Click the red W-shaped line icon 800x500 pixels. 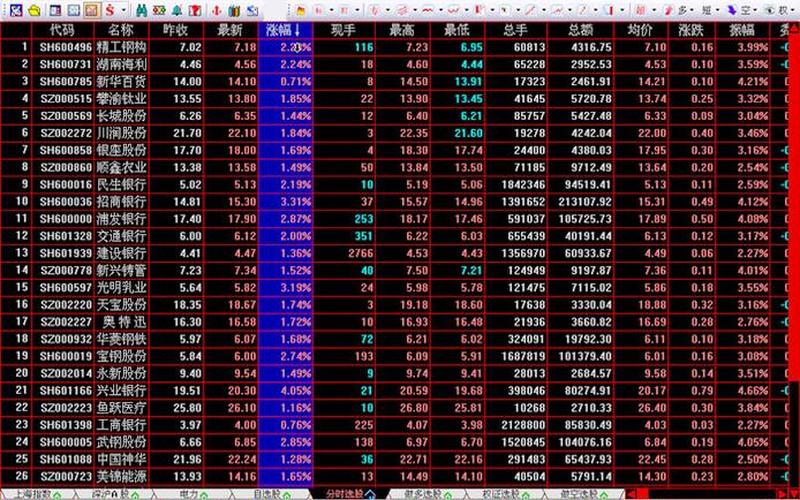[453, 10]
